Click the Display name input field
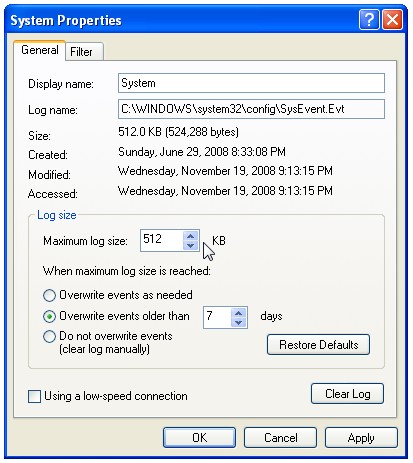The width and height of the screenshot is (413, 463). pyautogui.click(x=251, y=83)
